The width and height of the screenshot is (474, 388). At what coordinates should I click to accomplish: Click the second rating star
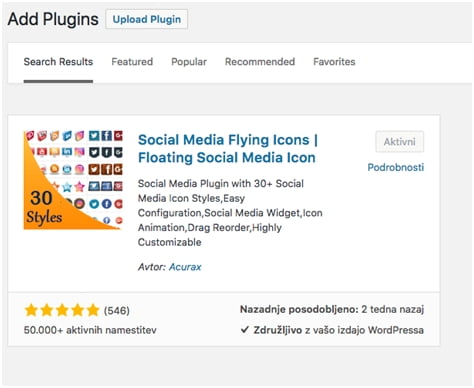pos(47,310)
